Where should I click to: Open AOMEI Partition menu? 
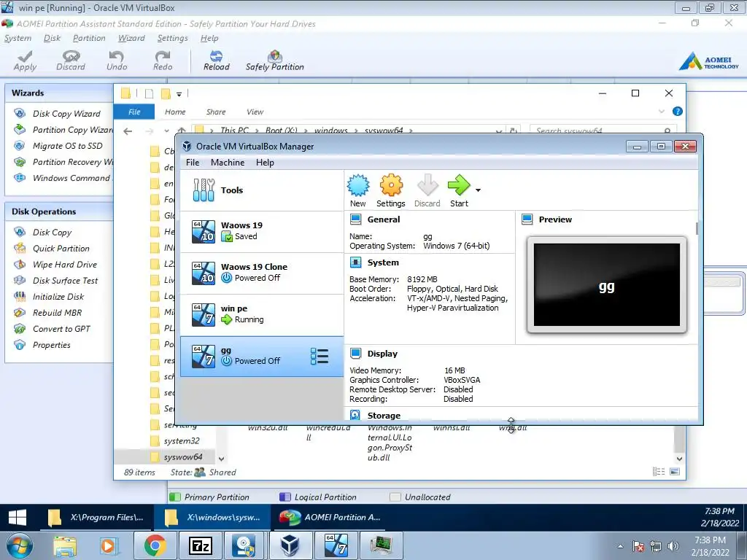point(89,38)
